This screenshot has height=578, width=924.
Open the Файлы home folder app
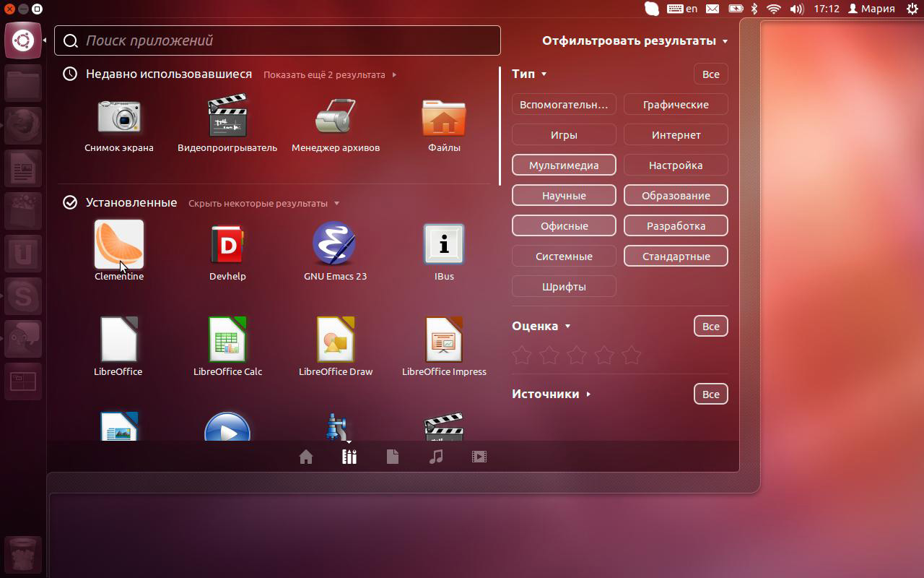pos(444,124)
